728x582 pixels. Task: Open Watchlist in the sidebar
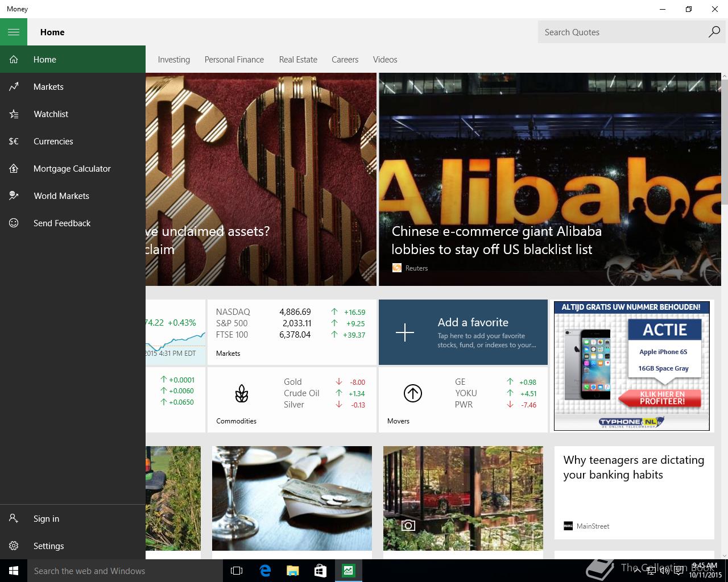point(73,114)
